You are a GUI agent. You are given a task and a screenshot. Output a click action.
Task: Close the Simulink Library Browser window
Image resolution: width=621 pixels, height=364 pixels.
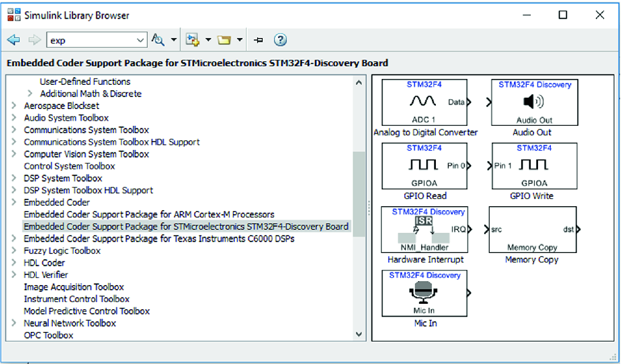(x=600, y=15)
